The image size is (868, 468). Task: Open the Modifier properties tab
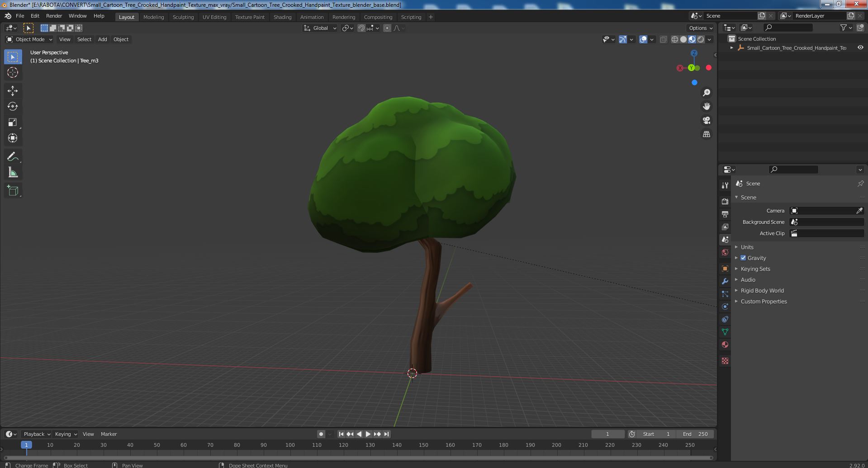pyautogui.click(x=725, y=281)
